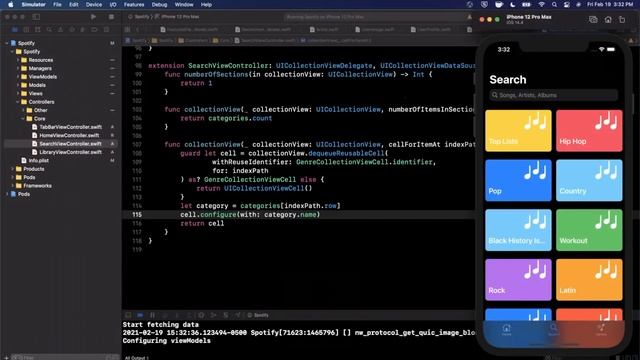Open macOS Spotlight search icon
The image size is (640, 360).
click(x=554, y=4)
